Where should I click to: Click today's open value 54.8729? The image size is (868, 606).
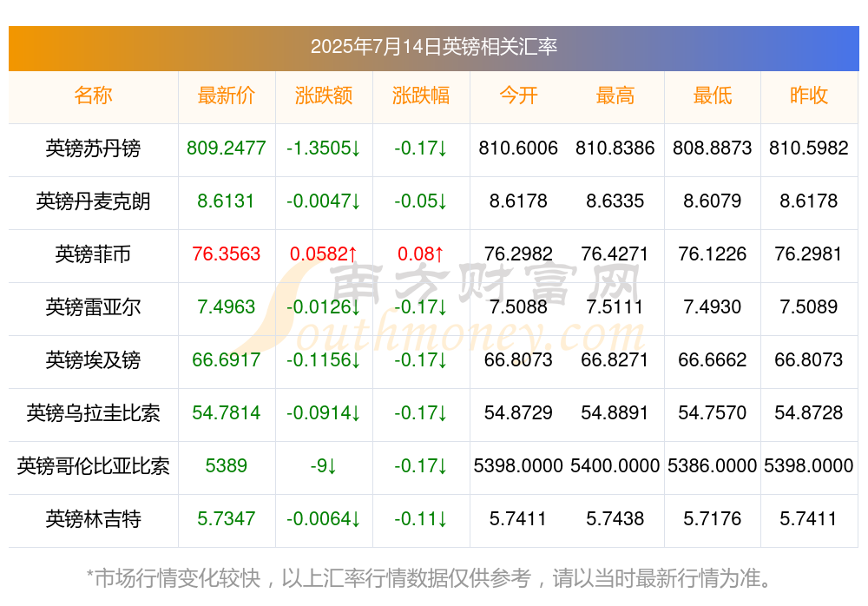518,412
